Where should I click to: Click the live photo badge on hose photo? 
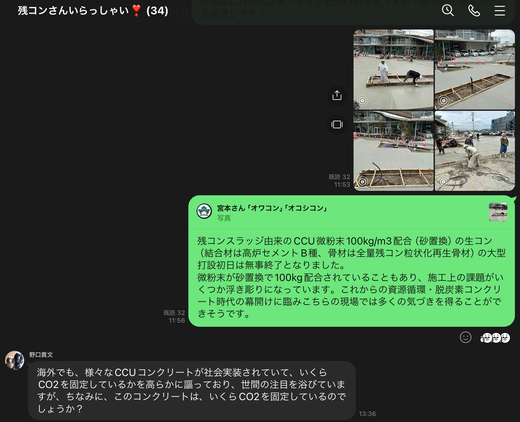point(362,182)
